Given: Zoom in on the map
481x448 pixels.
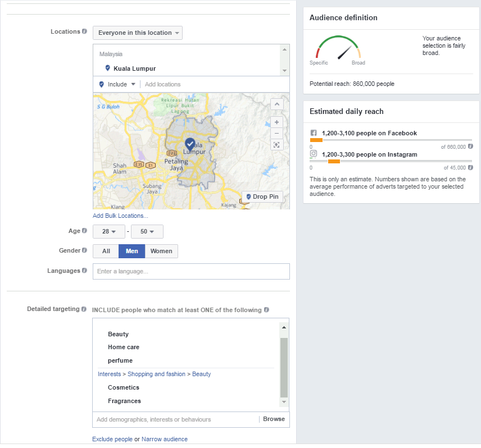Looking at the screenshot, I should (276, 122).
